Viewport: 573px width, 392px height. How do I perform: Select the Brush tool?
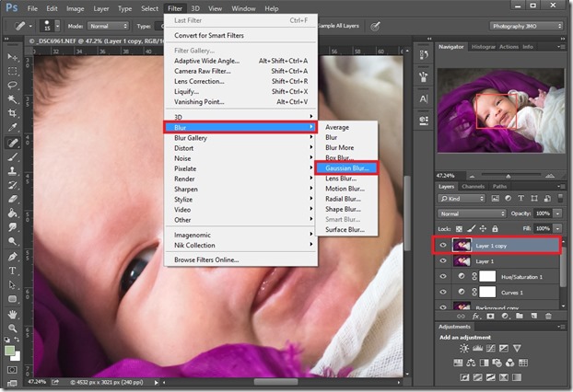12,157
